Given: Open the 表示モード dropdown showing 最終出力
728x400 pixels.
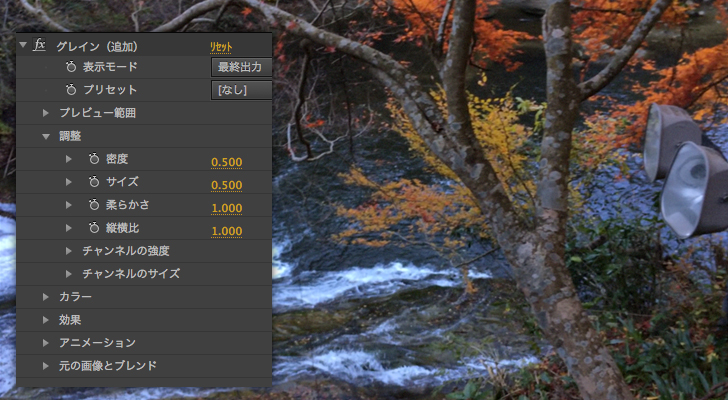Looking at the screenshot, I should coord(241,67).
